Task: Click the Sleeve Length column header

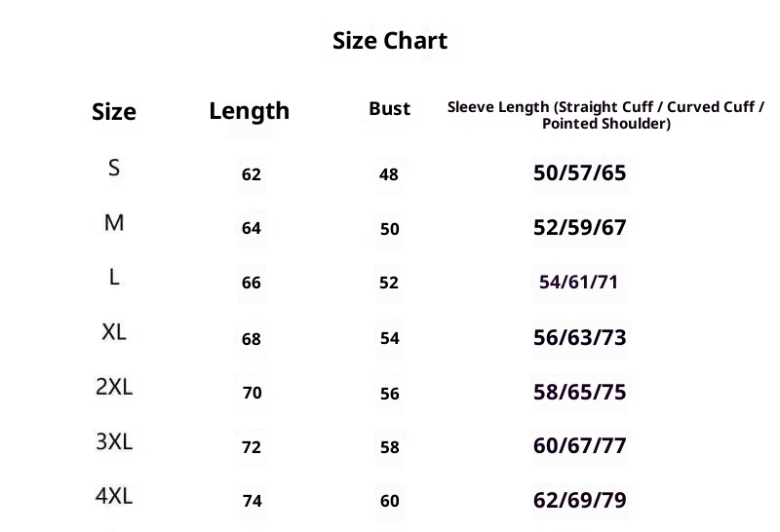Action: coord(605,115)
